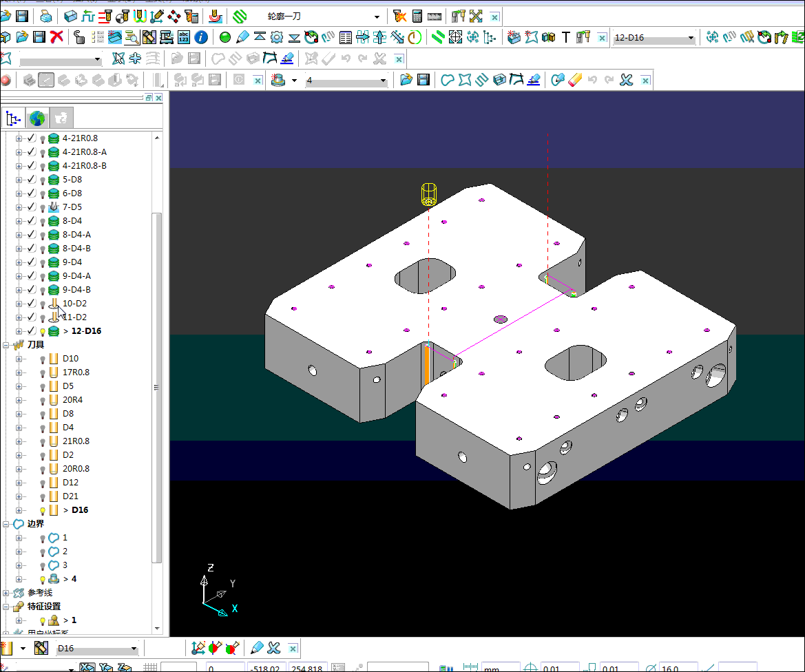Toggle checkbox for toolpath 12-D16

[x=31, y=330]
